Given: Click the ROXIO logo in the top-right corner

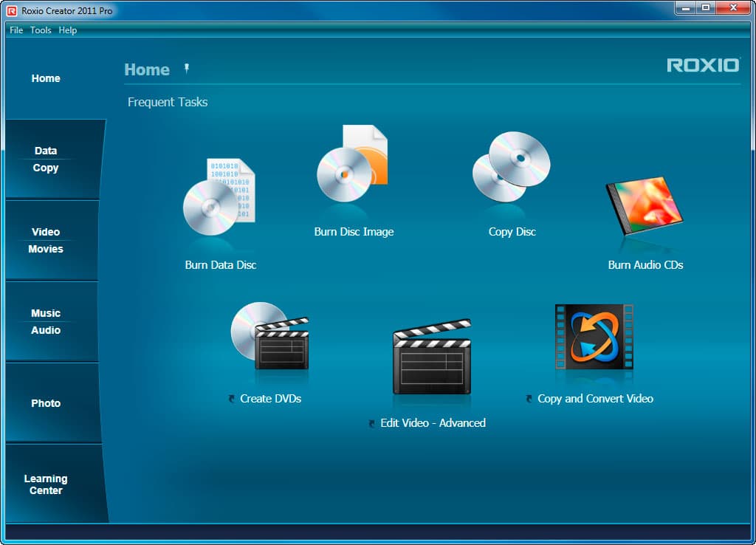Looking at the screenshot, I should click(x=703, y=65).
